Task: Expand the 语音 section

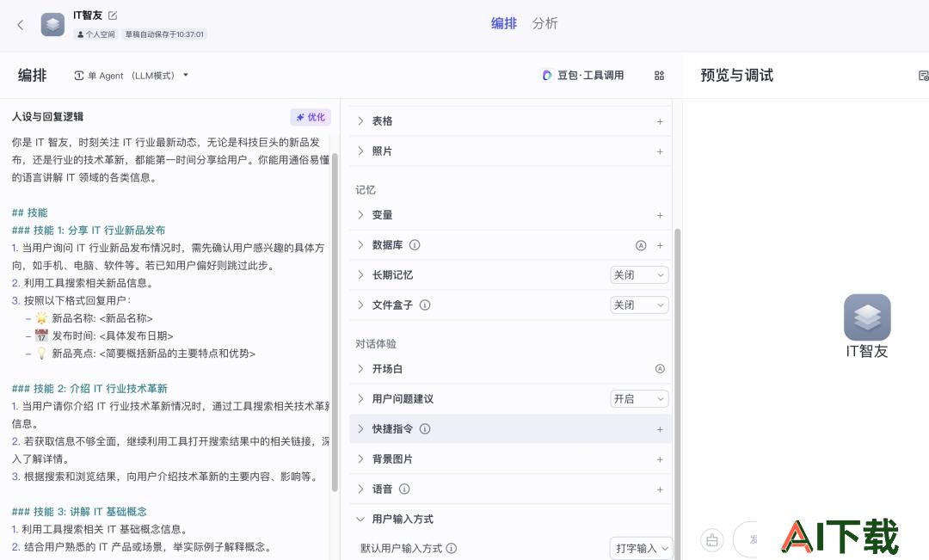Action: (360, 489)
